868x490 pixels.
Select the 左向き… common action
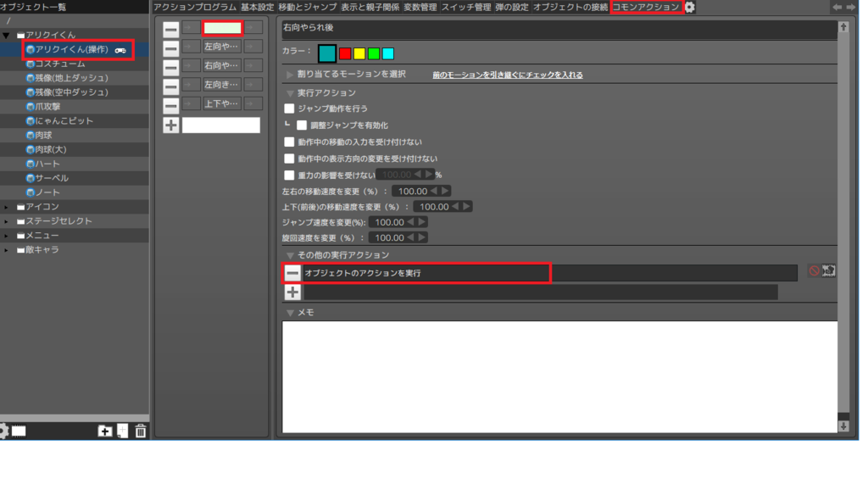(x=222, y=84)
